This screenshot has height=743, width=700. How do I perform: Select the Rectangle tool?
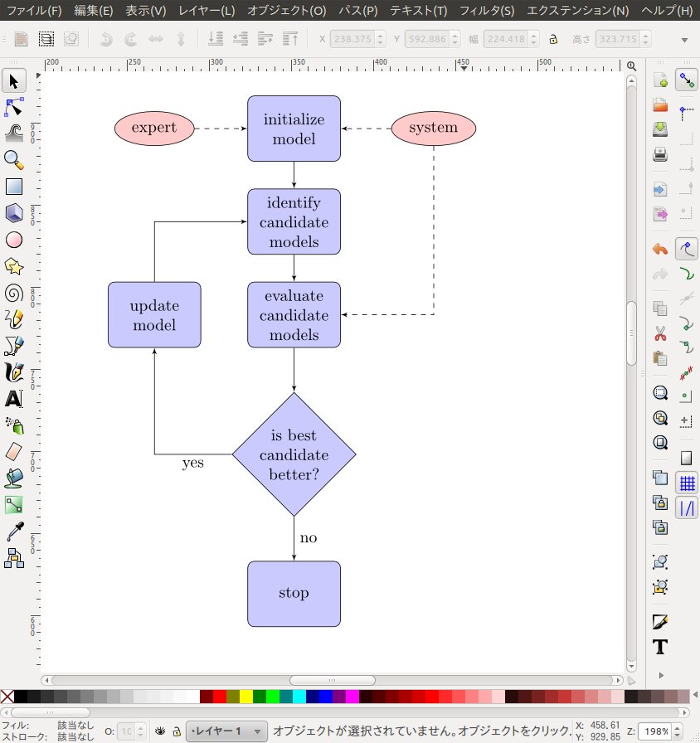14,187
